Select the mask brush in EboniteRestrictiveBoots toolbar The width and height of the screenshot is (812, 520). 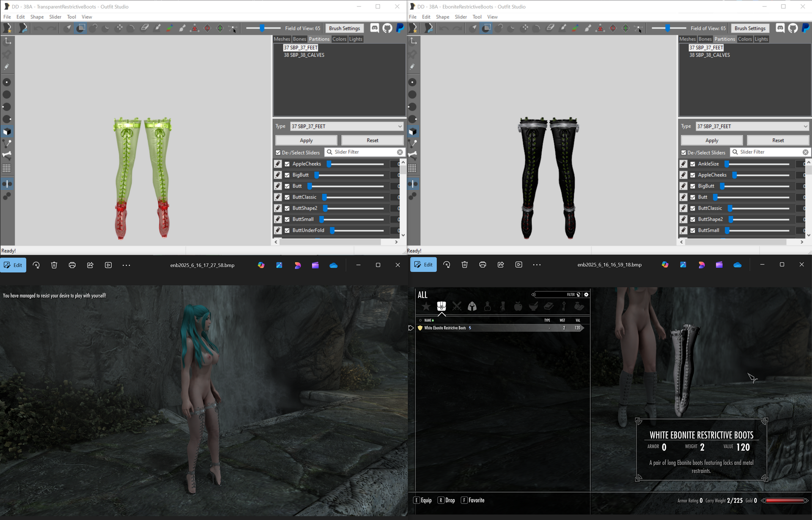486,28
